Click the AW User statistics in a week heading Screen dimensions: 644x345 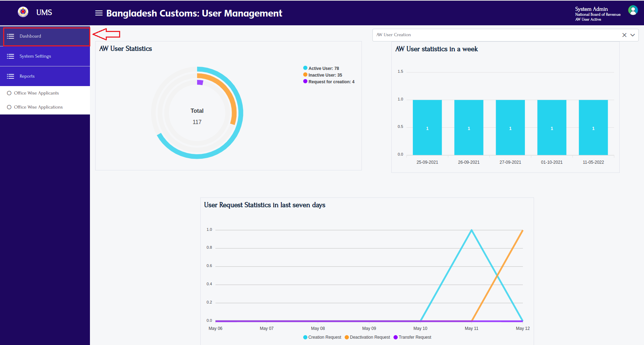436,49
